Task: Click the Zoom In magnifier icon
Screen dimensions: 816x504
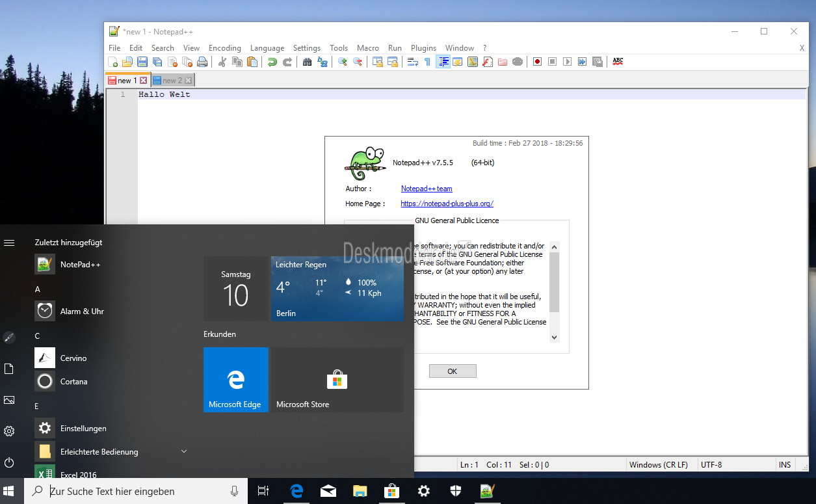Action: 342,62
